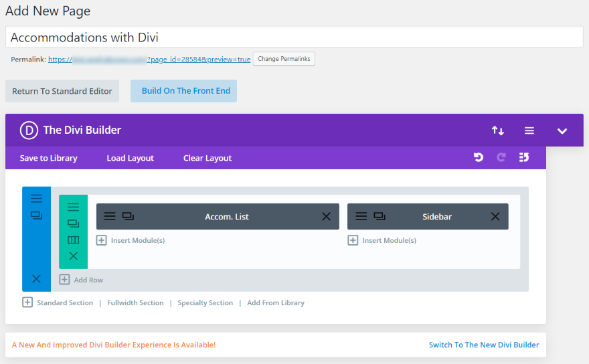Change the green row's column structure
Image resolution: width=589 pixels, height=364 pixels.
(73, 240)
